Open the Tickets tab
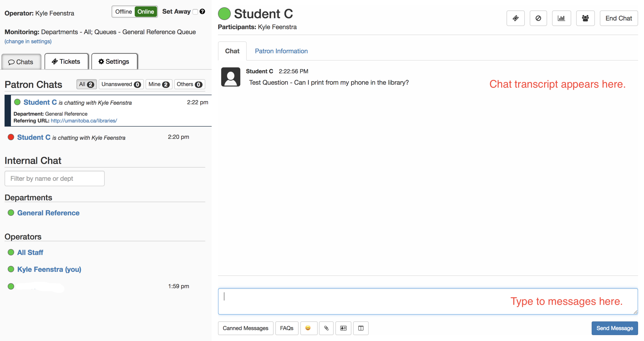This screenshot has width=644, height=341. pyautogui.click(x=66, y=61)
